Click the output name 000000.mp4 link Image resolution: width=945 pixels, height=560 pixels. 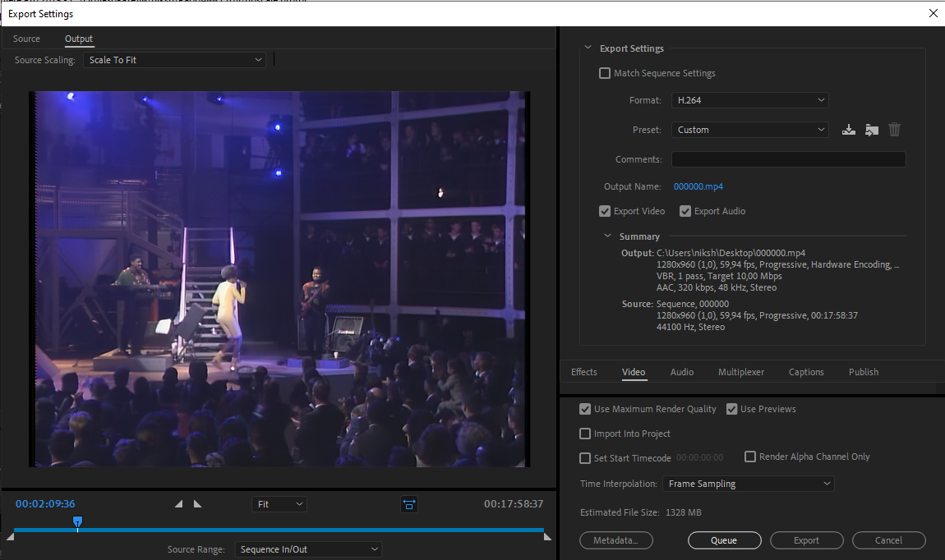click(x=698, y=186)
